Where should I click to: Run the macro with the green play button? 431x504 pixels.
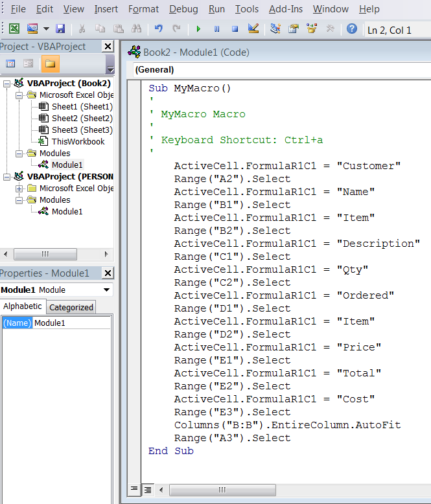tap(198, 29)
